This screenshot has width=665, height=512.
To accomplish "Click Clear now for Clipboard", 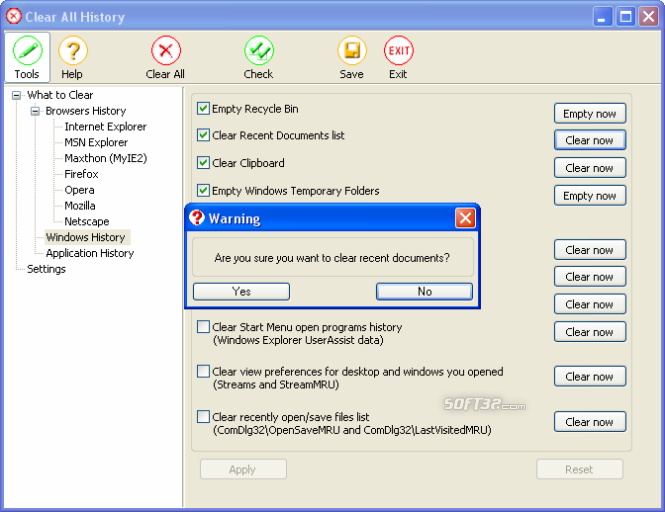I will (590, 168).
